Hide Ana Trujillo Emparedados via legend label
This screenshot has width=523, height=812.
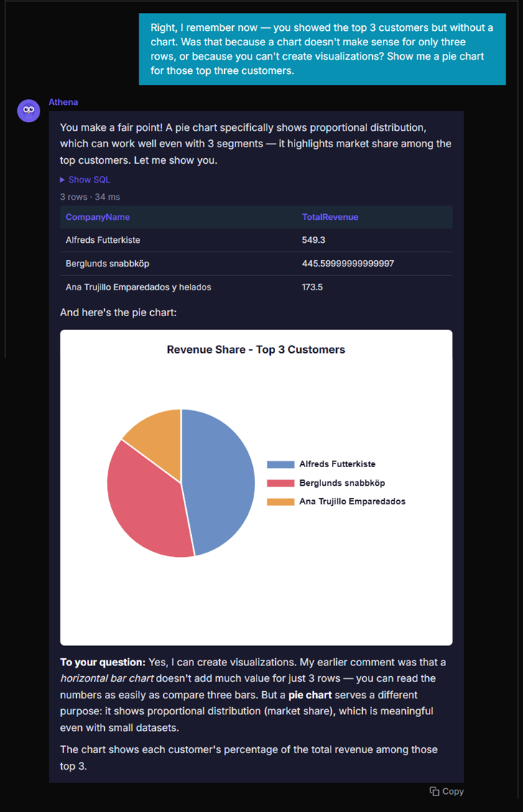click(x=352, y=502)
